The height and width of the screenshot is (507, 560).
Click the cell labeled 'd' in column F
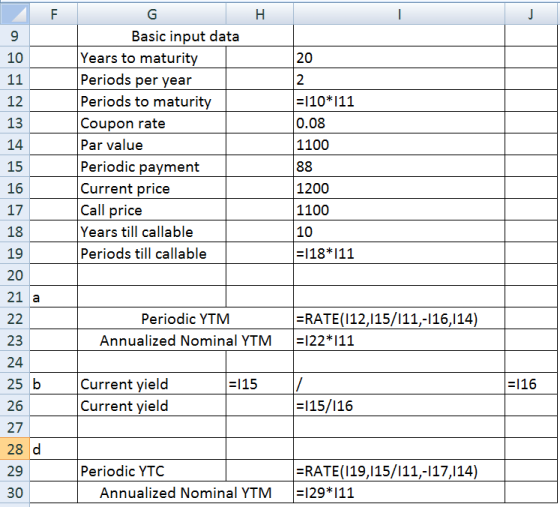click(x=54, y=449)
